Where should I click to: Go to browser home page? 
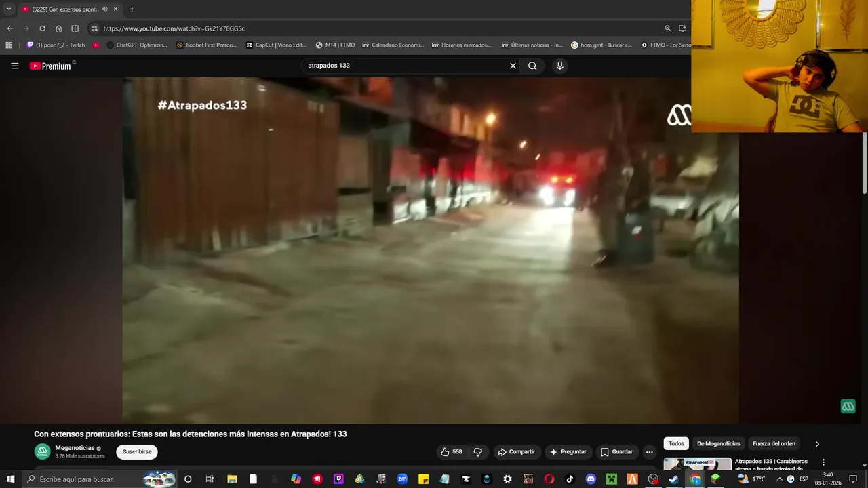[58, 28]
